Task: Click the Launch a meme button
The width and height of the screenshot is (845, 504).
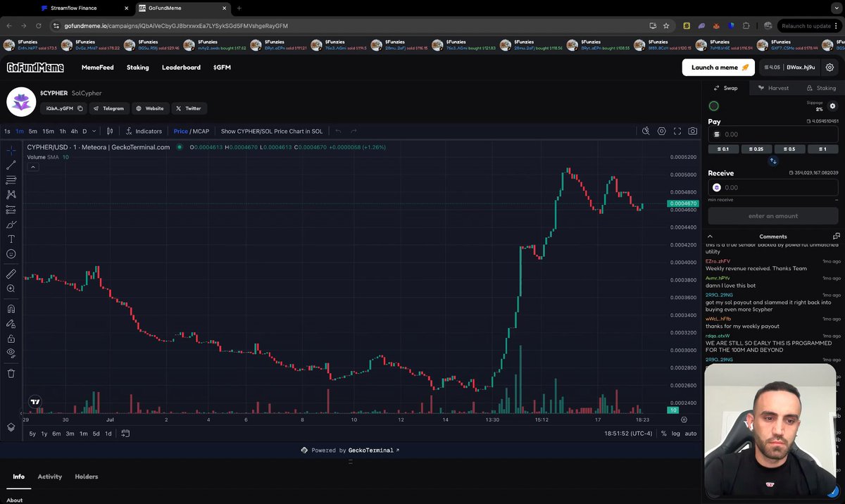Action: click(718, 68)
